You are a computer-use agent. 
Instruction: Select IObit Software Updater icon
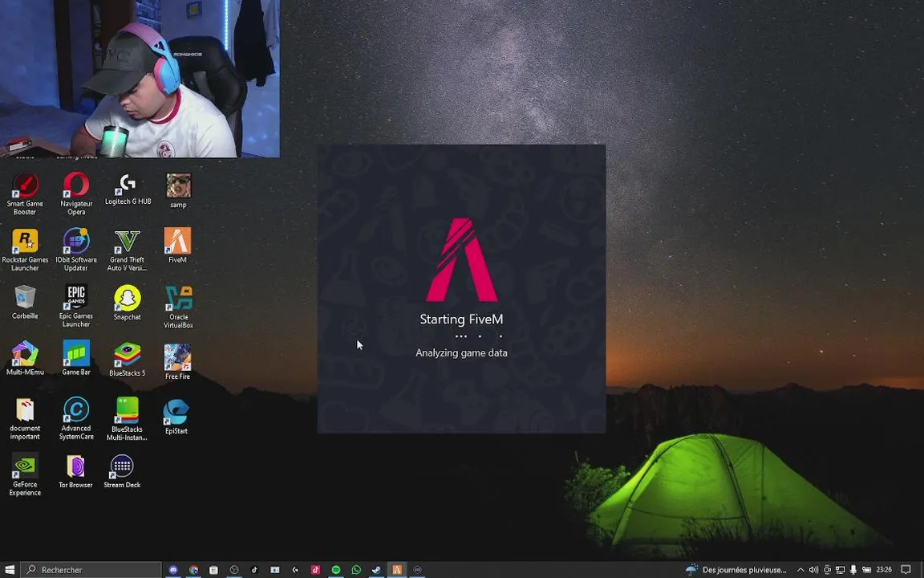[76, 250]
